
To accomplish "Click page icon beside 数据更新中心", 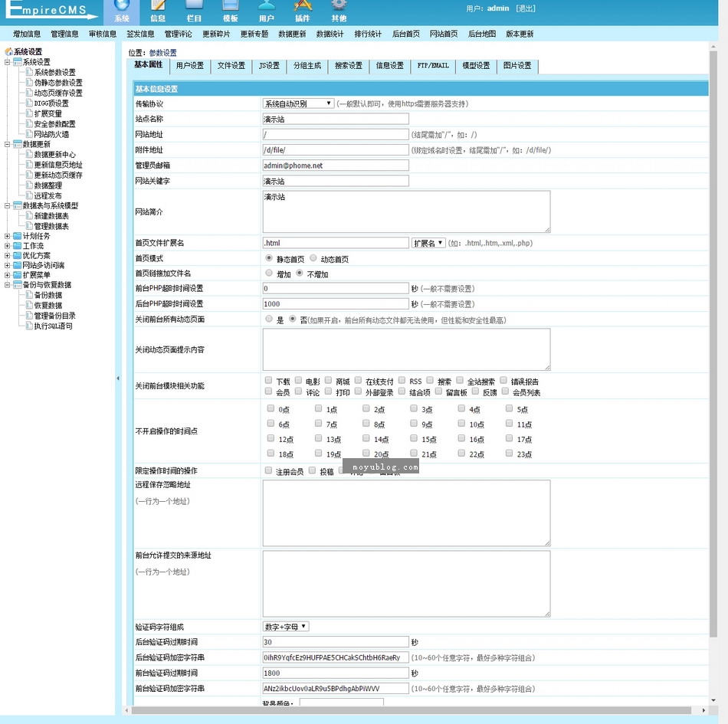I will pos(29,154).
